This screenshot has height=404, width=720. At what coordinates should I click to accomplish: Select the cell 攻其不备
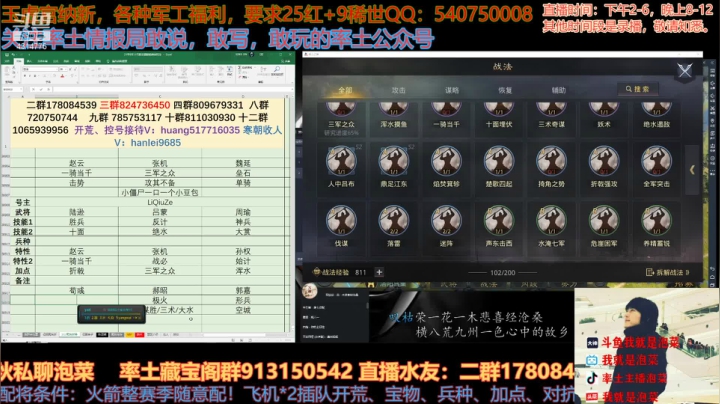point(160,183)
